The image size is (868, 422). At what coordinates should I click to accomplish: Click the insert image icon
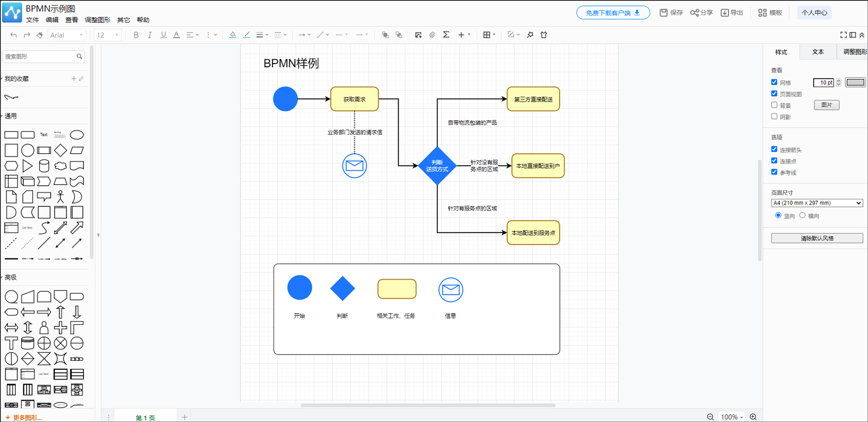point(418,35)
